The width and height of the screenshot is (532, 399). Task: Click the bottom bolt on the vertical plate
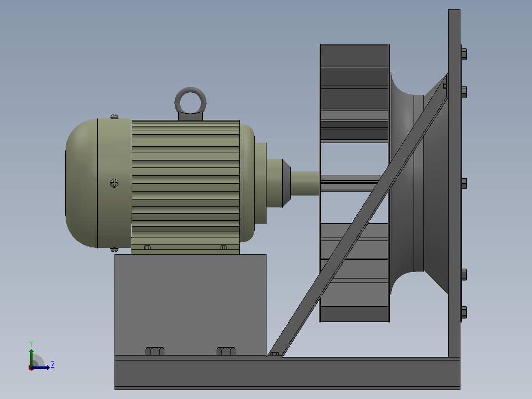[464, 313]
